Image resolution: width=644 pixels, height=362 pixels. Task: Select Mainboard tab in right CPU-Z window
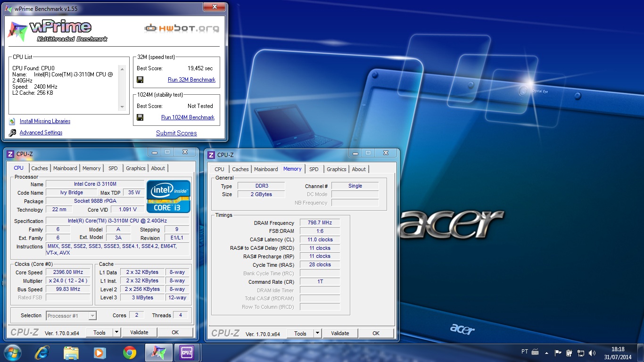pyautogui.click(x=266, y=169)
